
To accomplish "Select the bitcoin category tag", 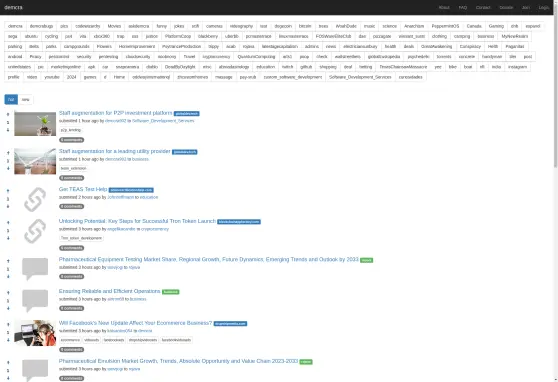I will [x=305, y=26].
